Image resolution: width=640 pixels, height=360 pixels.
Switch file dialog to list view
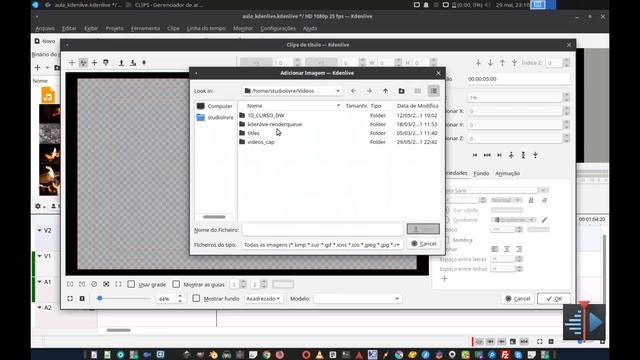point(418,91)
